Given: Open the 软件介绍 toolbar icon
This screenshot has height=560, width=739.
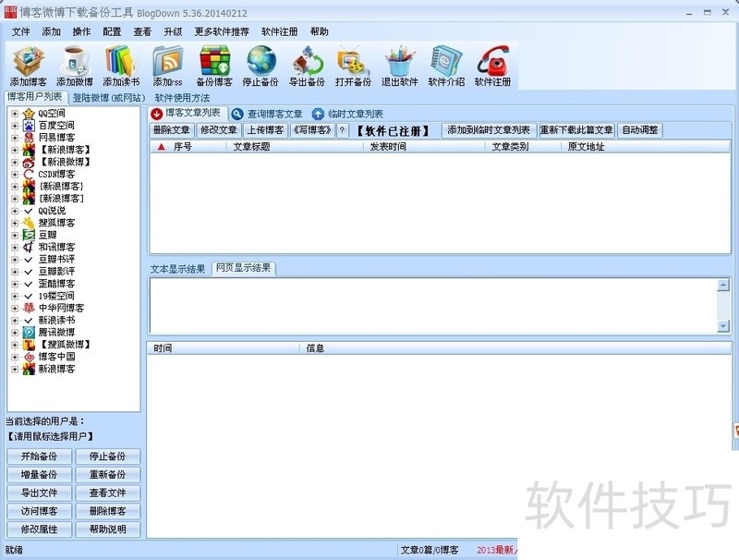Looking at the screenshot, I should click(446, 62).
